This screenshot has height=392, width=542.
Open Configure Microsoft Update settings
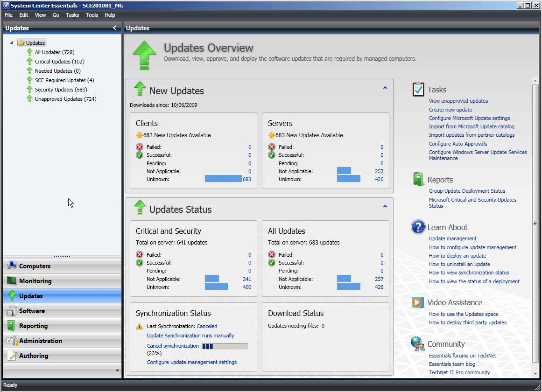coord(470,118)
